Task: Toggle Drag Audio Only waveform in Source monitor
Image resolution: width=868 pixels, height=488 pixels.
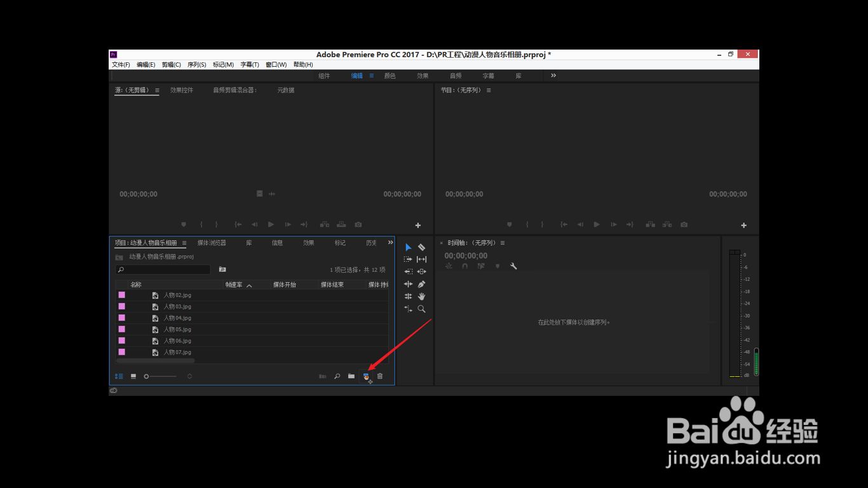Action: pyautogui.click(x=272, y=193)
